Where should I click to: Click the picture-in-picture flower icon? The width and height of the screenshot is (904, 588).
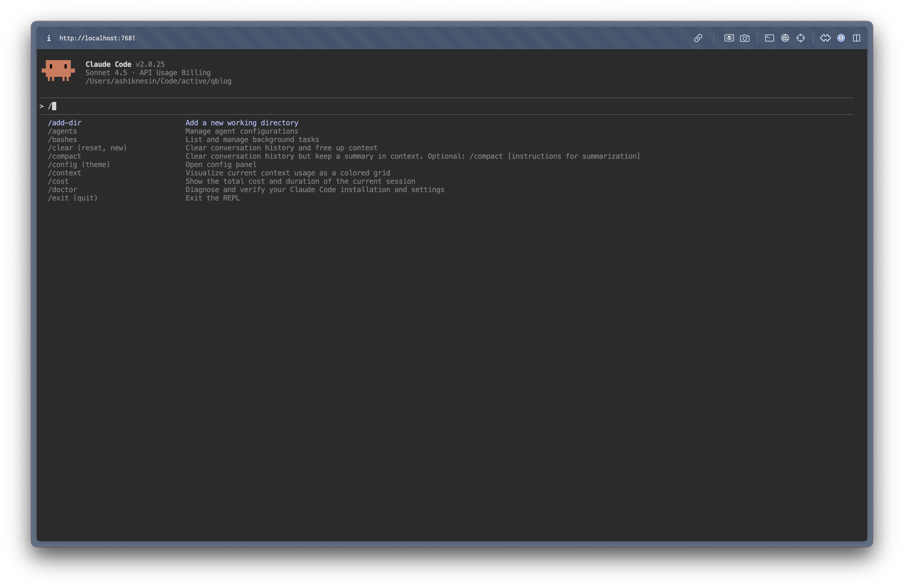pyautogui.click(x=729, y=38)
